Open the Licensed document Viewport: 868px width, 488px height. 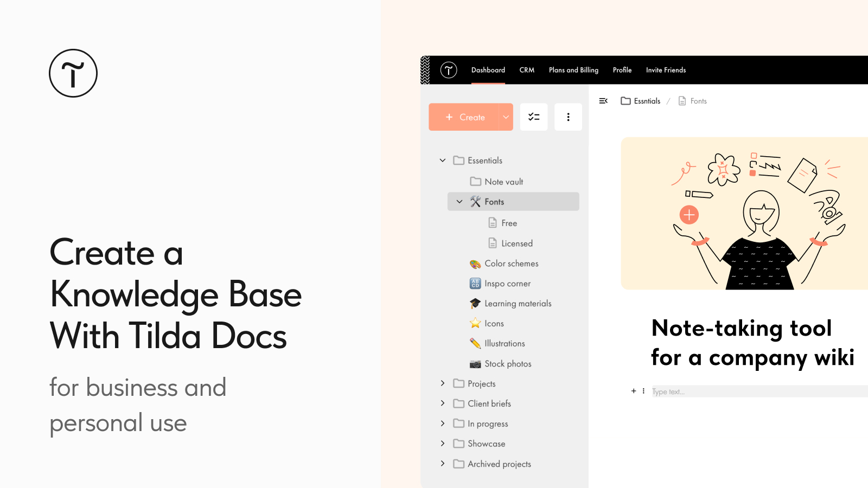click(516, 243)
